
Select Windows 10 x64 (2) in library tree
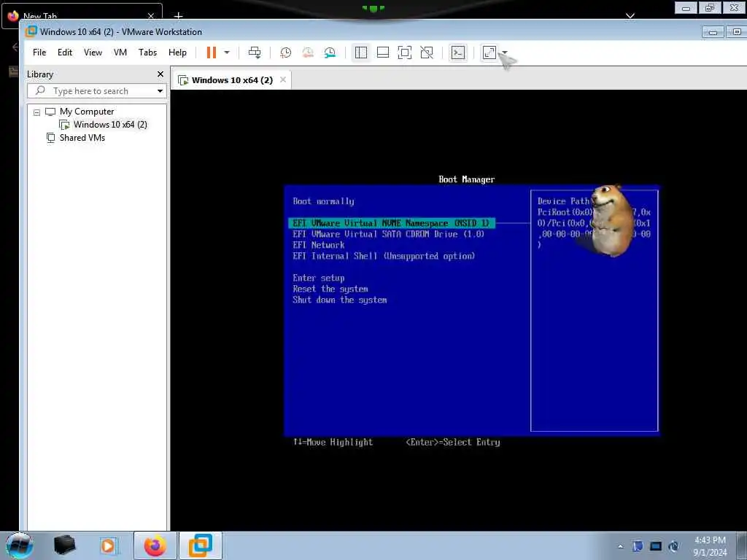click(110, 124)
